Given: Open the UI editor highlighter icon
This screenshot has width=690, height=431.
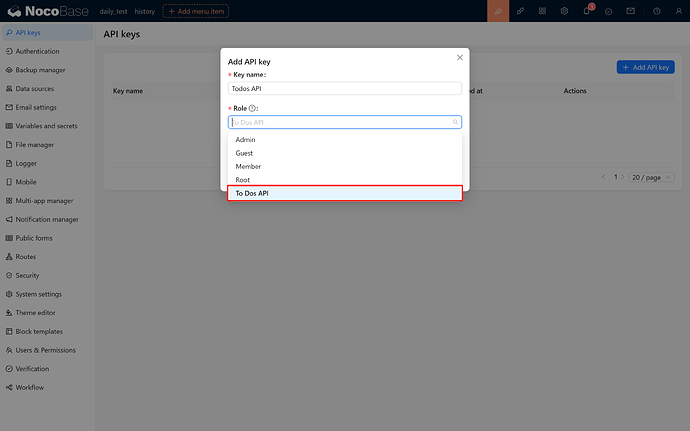Looking at the screenshot, I should 498,11.
